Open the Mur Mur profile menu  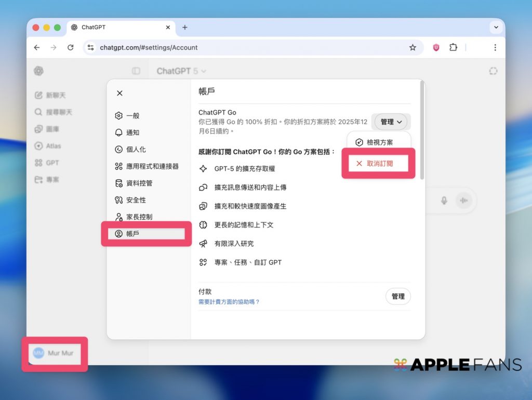55,353
